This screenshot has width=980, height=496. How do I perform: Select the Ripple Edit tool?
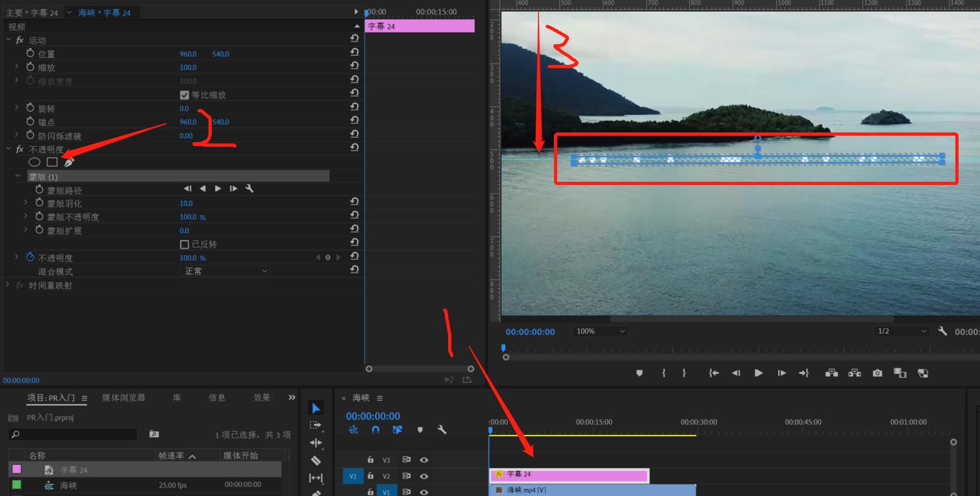pos(316,443)
